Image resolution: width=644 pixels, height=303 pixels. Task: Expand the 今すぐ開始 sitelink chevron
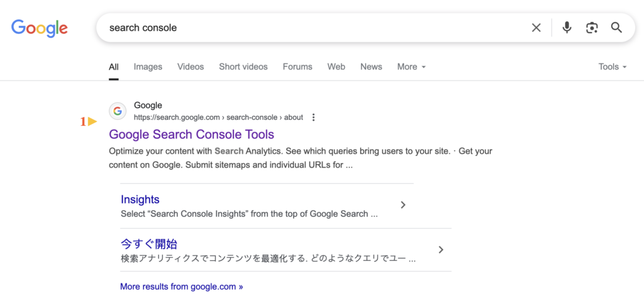coord(441,249)
